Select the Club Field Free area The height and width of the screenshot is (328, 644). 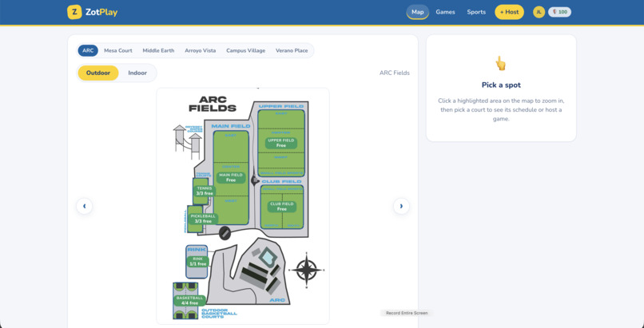tap(282, 206)
